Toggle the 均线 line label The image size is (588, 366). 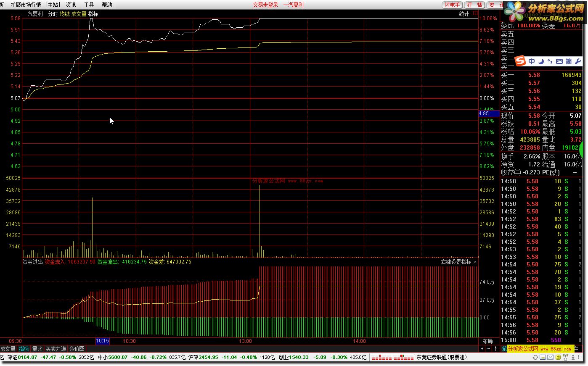click(64, 14)
